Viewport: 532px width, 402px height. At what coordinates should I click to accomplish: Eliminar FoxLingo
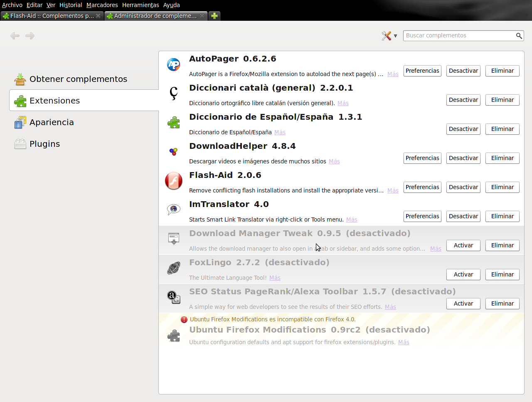502,274
